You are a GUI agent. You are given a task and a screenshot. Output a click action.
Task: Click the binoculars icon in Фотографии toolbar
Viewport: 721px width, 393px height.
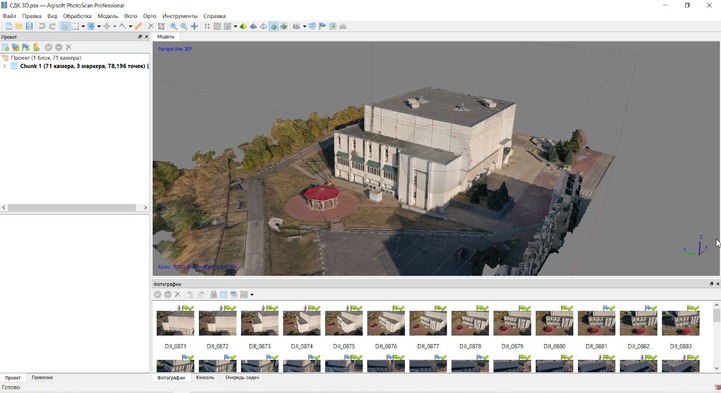click(213, 294)
